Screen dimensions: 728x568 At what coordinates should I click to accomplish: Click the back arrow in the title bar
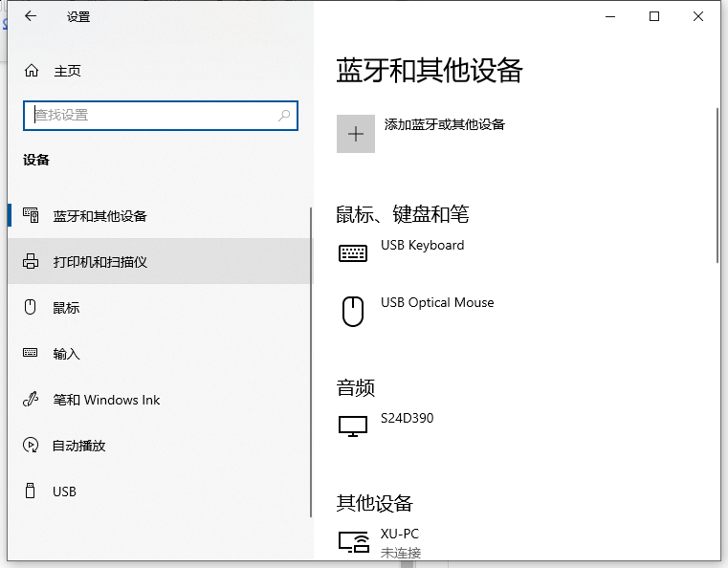point(31,16)
